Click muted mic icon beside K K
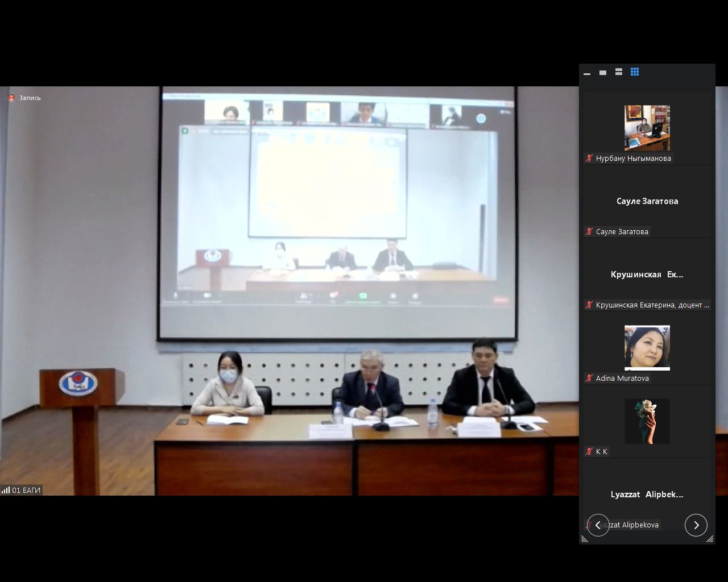 tap(589, 452)
